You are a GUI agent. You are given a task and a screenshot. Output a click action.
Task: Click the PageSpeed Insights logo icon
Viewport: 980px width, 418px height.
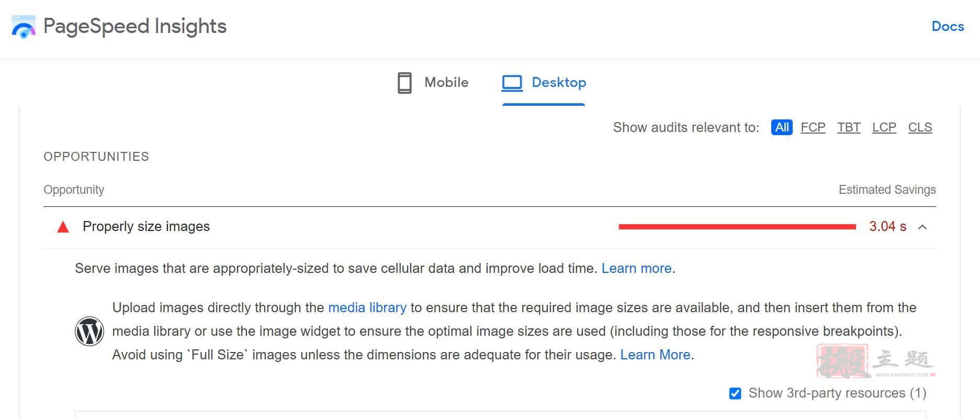24,27
